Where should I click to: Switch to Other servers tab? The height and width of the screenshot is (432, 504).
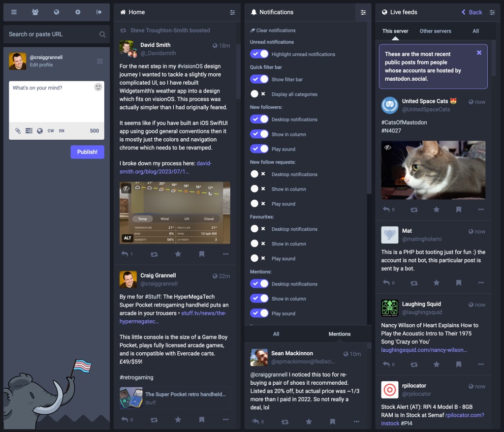435,31
